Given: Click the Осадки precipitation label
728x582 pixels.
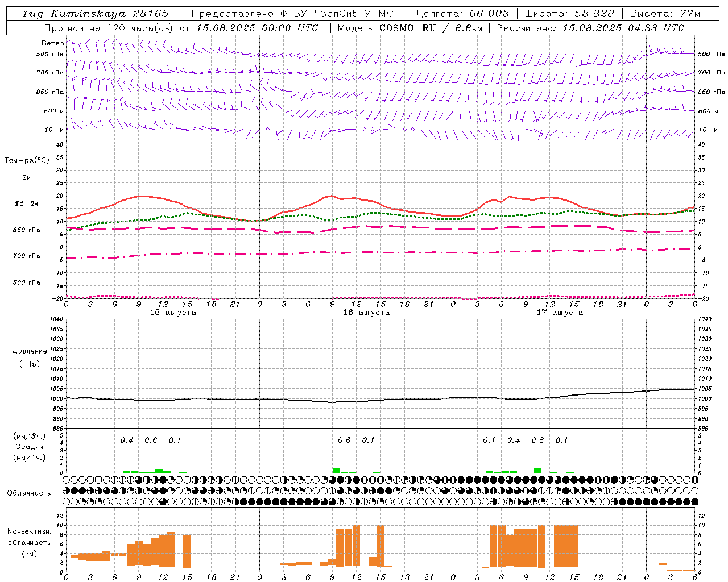Looking at the screenshot, I should click(30, 447).
